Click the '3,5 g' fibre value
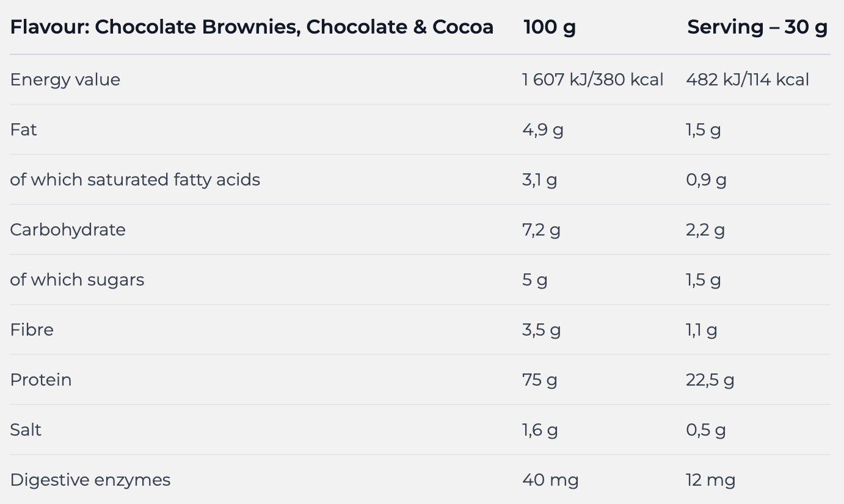 (x=541, y=329)
